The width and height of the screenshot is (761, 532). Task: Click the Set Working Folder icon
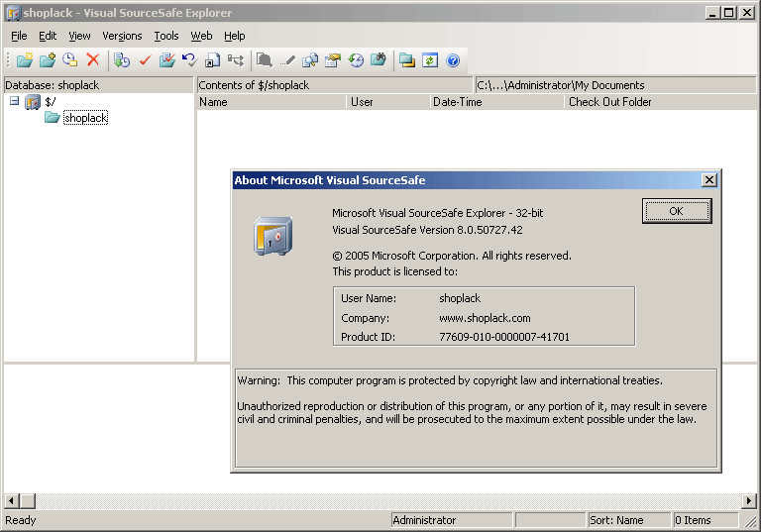tap(406, 60)
